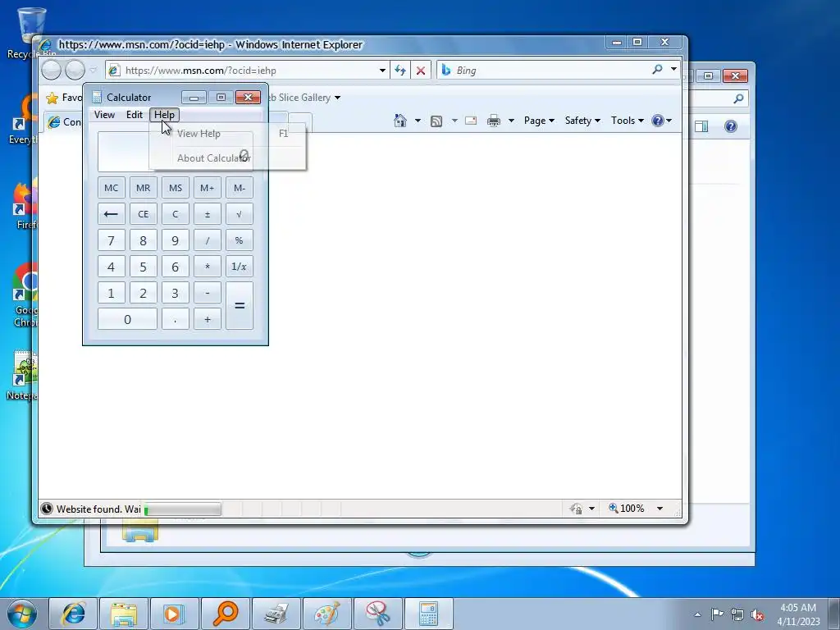Open the Snipping Tool taskbar icon
The height and width of the screenshot is (630, 840).
point(378,614)
